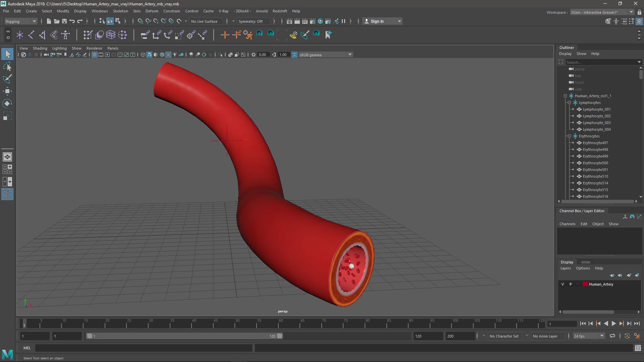The width and height of the screenshot is (644, 362).
Task: Toggle sRGB gamma view transform ON button
Action: pyautogui.click(x=294, y=55)
